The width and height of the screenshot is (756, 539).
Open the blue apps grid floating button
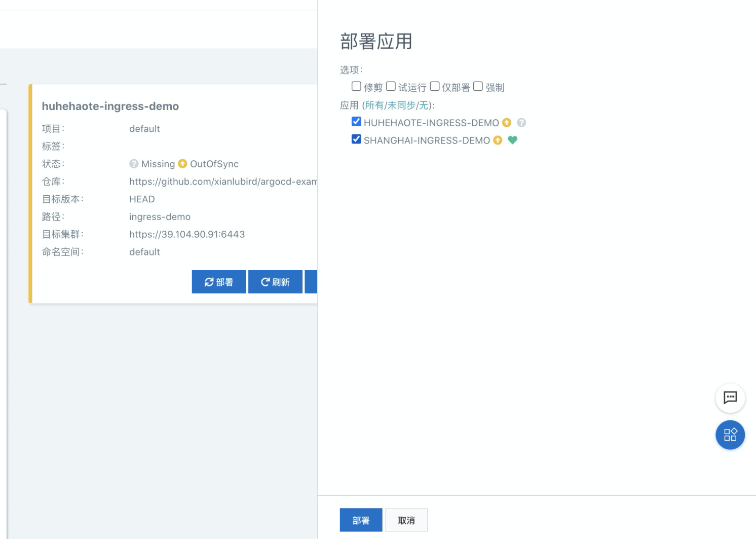[730, 435]
